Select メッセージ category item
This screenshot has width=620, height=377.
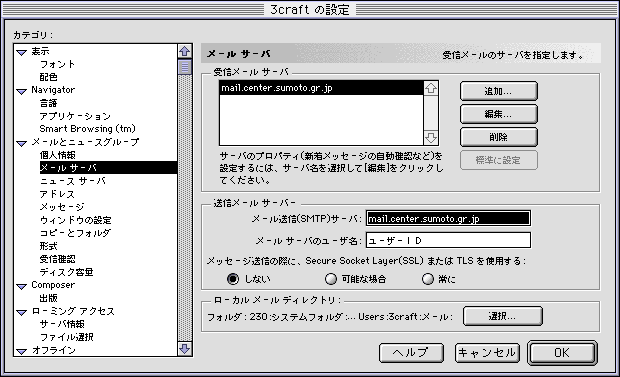tap(62, 207)
